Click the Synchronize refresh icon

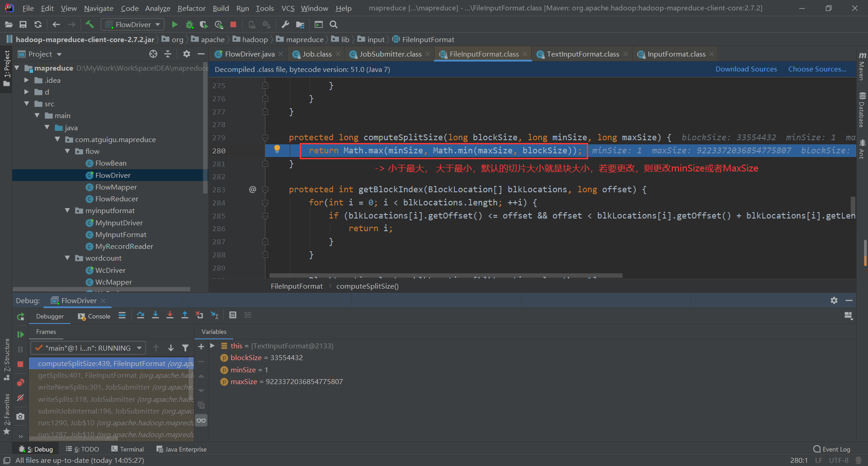click(x=38, y=24)
